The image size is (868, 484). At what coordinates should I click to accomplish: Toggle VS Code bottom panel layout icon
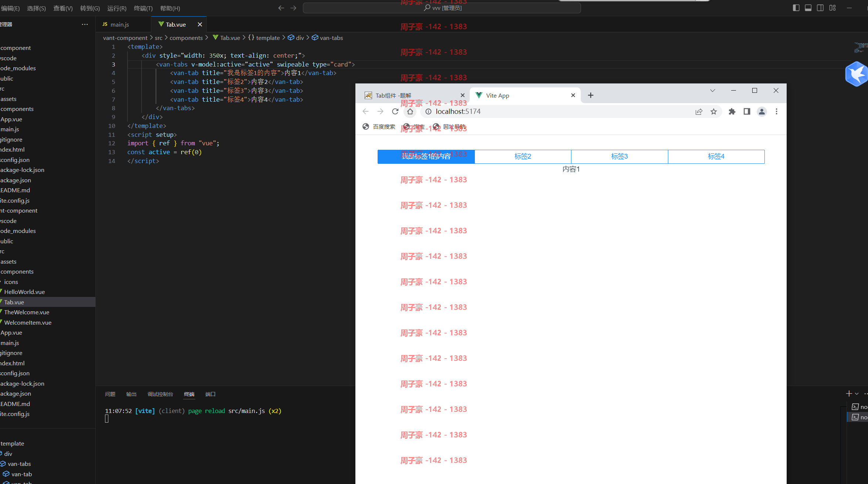(x=808, y=8)
